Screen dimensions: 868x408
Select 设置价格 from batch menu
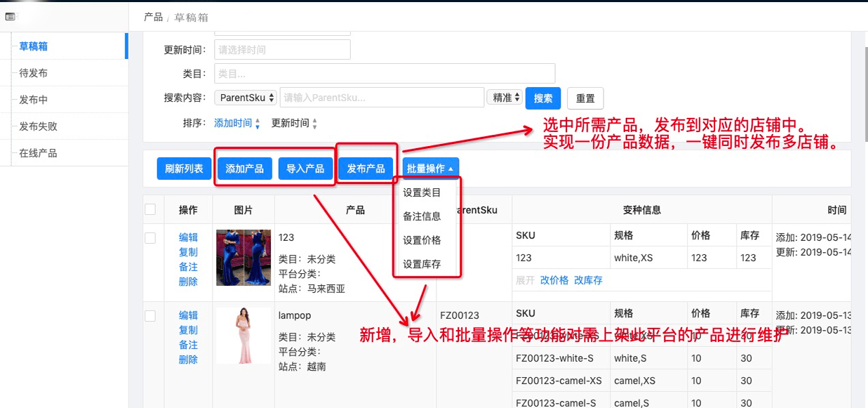pyautogui.click(x=422, y=240)
